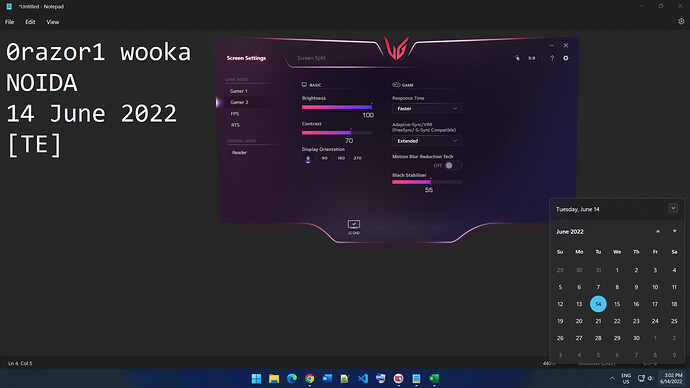This screenshot has width=690, height=388.
Task: Set display orientation to 90
Action: pyautogui.click(x=324, y=158)
